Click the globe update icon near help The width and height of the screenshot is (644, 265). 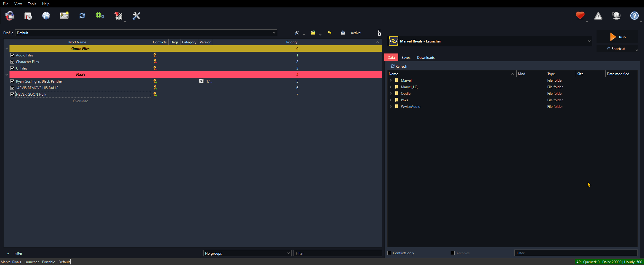coord(616,16)
